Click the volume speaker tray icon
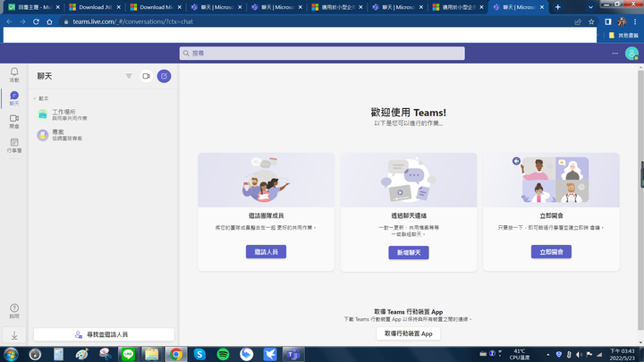Viewport: 644px width, 362px height. point(579,354)
